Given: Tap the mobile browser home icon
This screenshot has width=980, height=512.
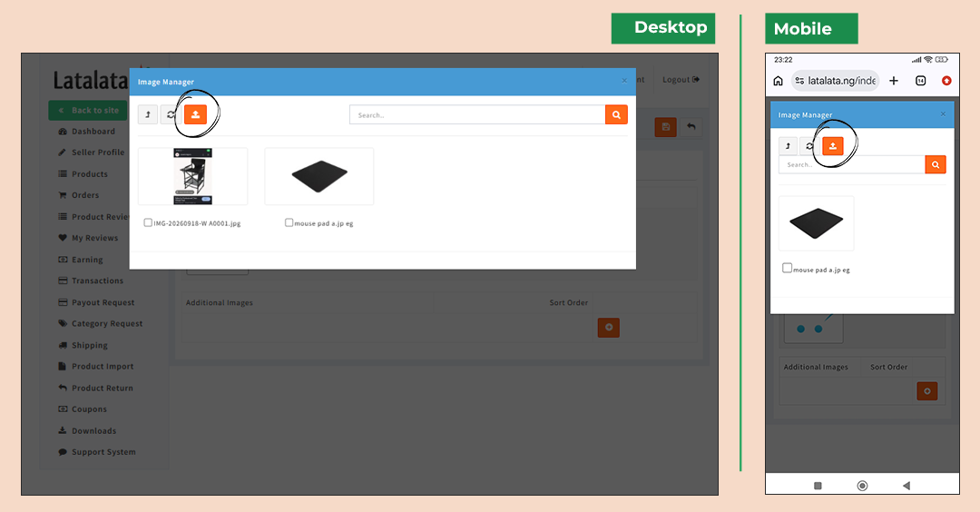Looking at the screenshot, I should [779, 81].
